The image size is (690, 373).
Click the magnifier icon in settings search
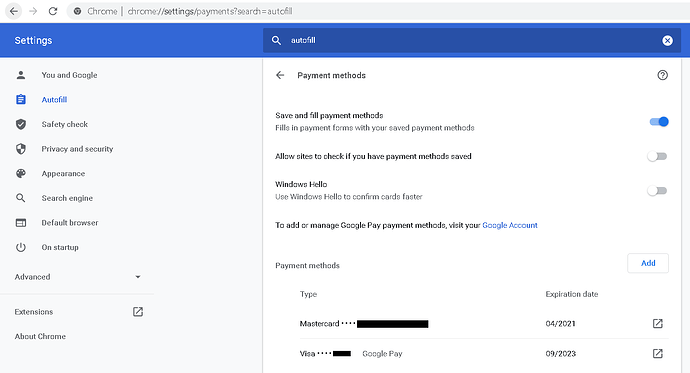coord(276,40)
